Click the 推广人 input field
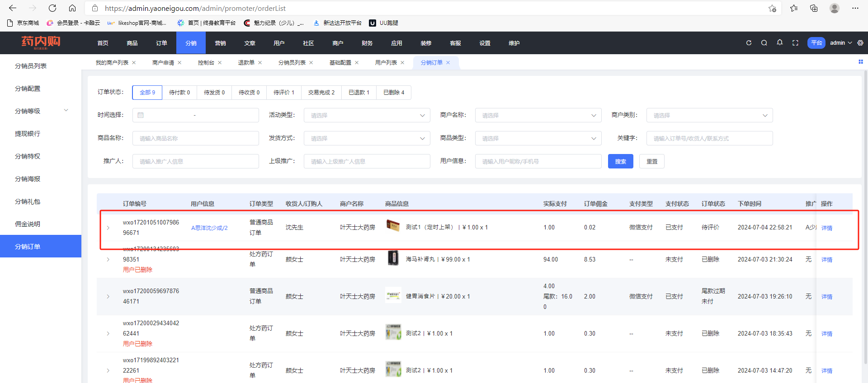This screenshot has width=868, height=383. [196, 161]
